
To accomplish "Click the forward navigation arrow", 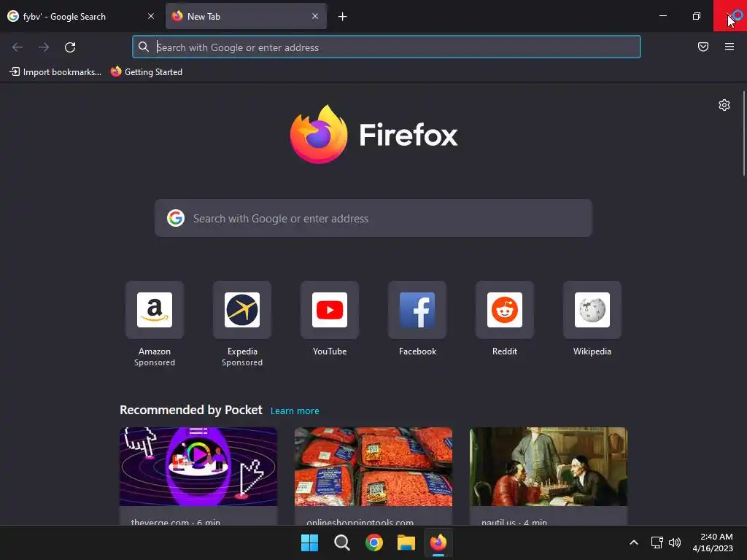I will [x=44, y=47].
